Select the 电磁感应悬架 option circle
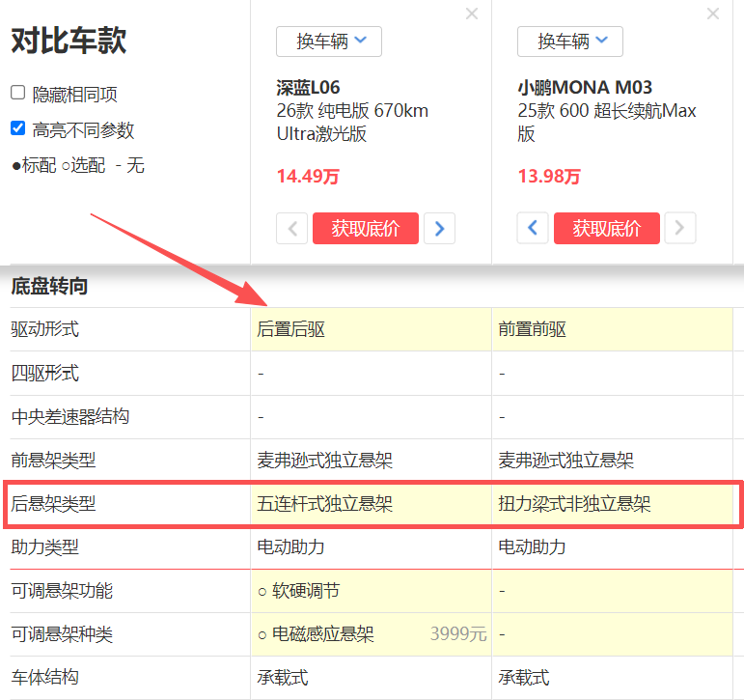This screenshot has height=700, width=744. coord(262,634)
